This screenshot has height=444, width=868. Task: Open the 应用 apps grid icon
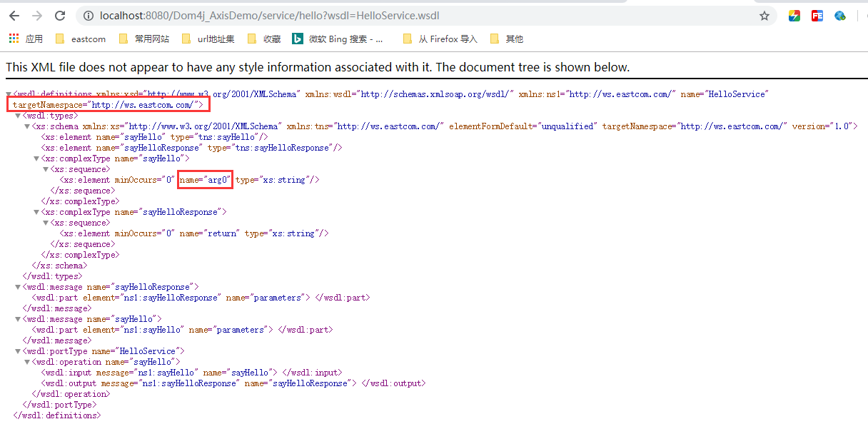pos(13,39)
